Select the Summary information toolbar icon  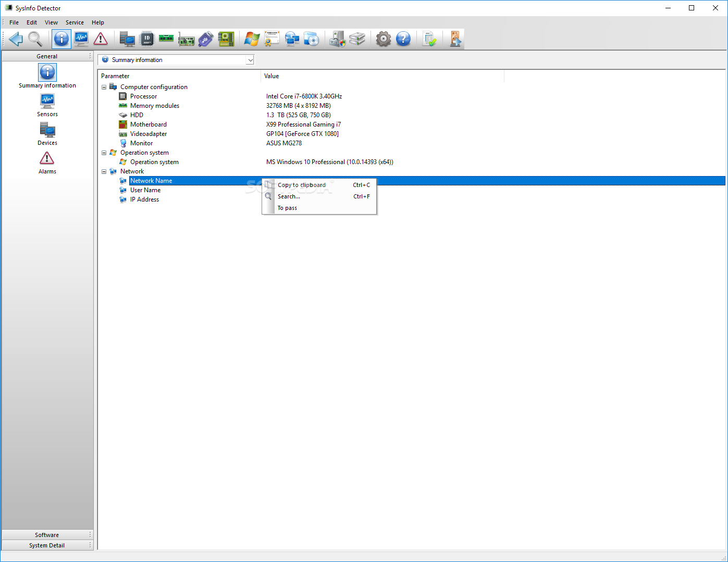(x=61, y=39)
